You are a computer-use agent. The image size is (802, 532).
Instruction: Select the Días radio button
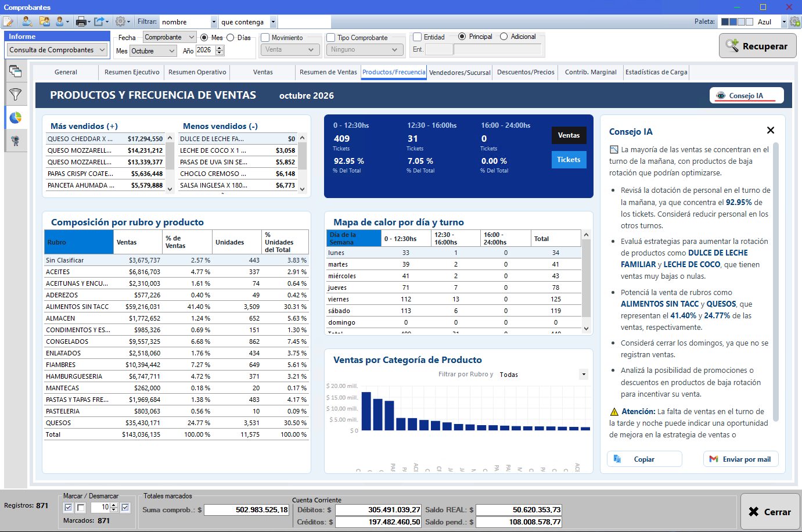pos(231,37)
